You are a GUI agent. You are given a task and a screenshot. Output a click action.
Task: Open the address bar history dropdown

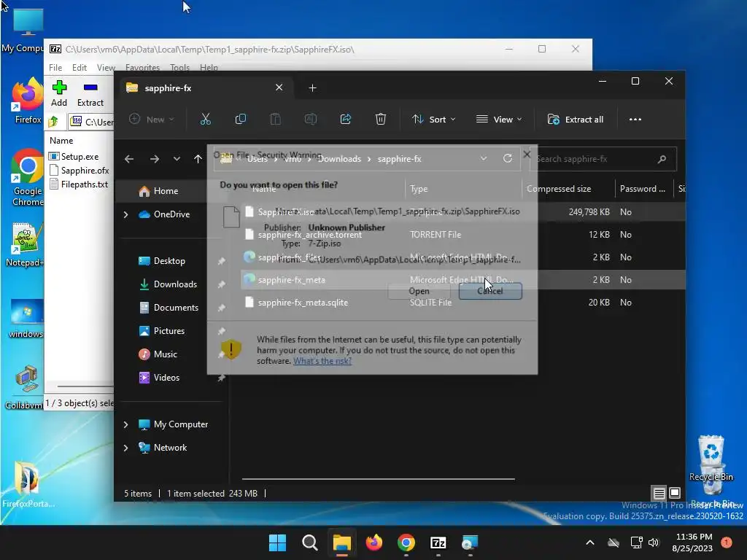tap(484, 158)
